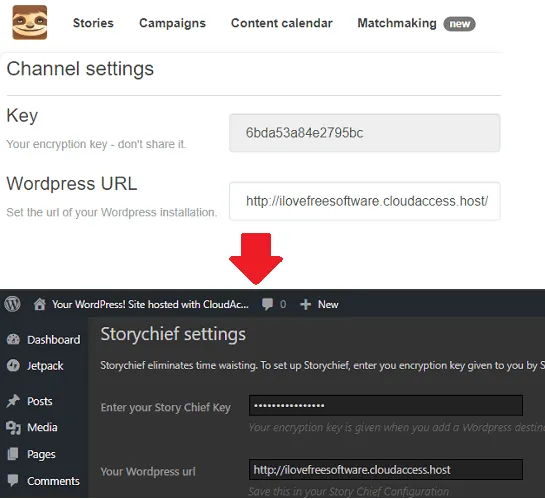
Task: Click the Story Chief Key password field
Action: coord(386,405)
